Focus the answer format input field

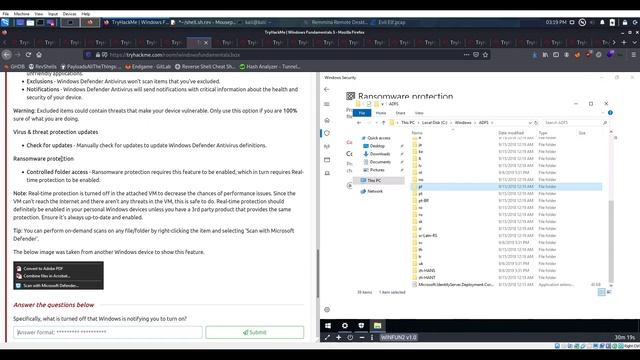pos(108,332)
